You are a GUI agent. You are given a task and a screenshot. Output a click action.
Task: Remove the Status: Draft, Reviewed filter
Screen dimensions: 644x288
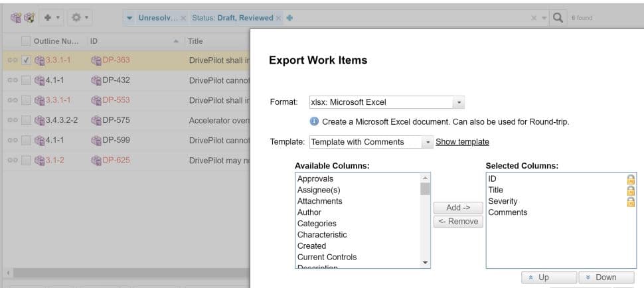278,18
